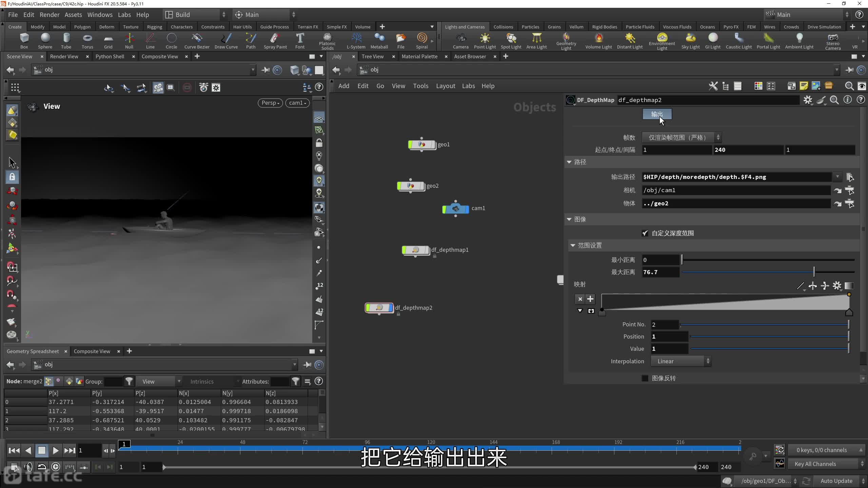Toggle the 自定义深度范围 checkbox

coord(645,233)
